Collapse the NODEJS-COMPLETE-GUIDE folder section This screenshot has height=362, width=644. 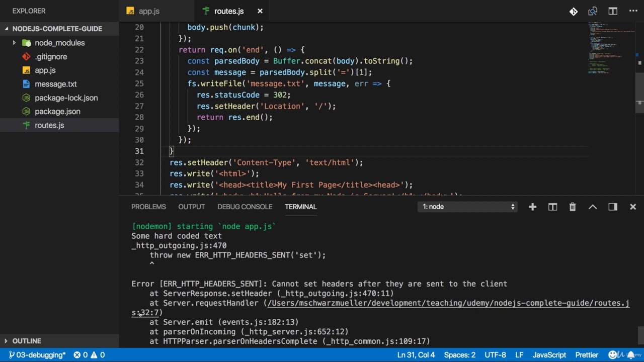tap(59, 29)
